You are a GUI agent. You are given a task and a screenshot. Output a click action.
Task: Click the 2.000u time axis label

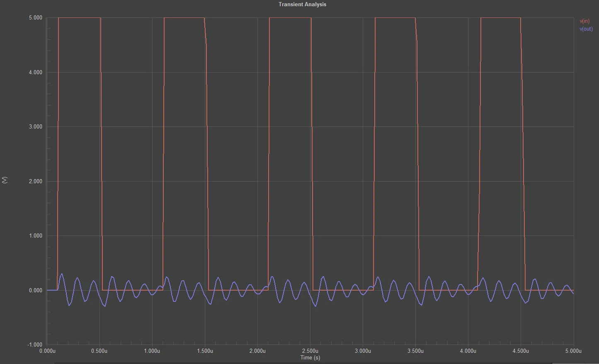[257, 351]
